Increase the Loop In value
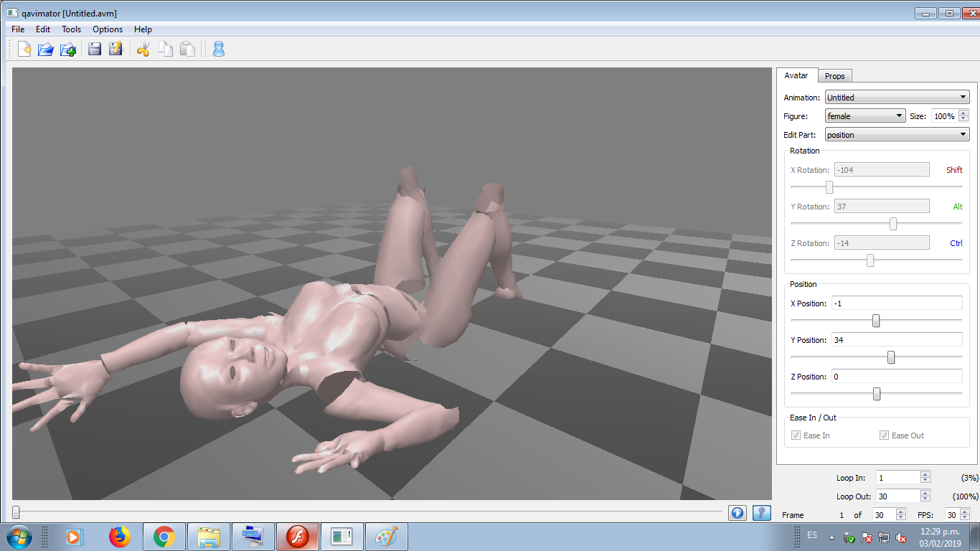 (x=925, y=475)
